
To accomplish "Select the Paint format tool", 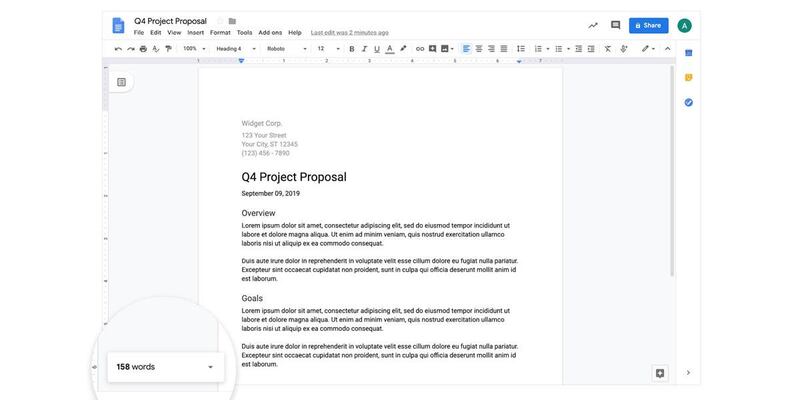I will 167,48.
